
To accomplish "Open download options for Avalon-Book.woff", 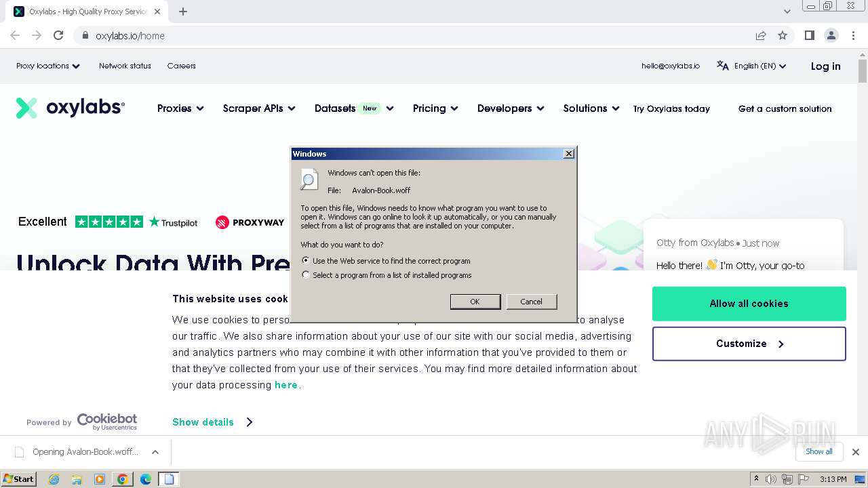I will pos(155,452).
